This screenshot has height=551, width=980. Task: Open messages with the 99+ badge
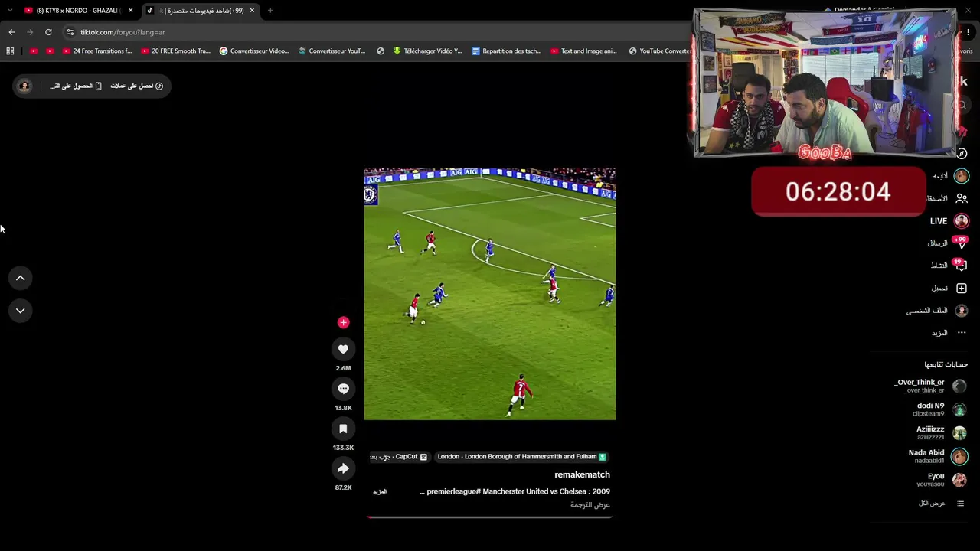[960, 243]
